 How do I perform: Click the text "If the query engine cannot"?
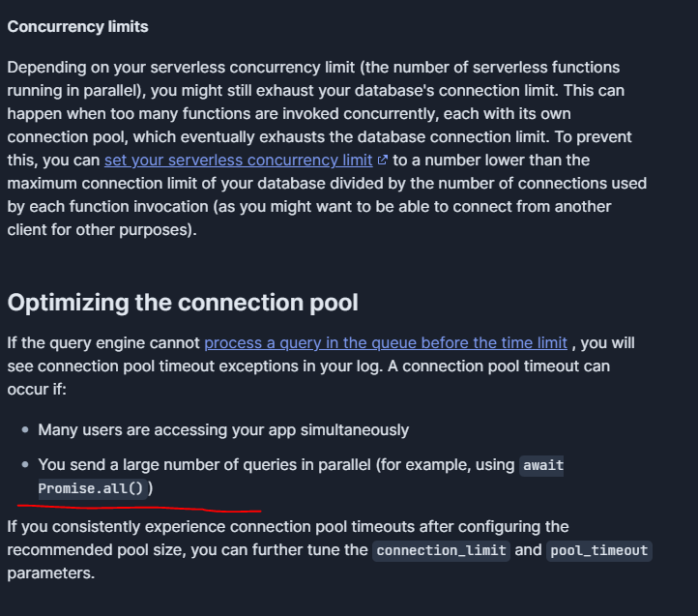click(103, 343)
